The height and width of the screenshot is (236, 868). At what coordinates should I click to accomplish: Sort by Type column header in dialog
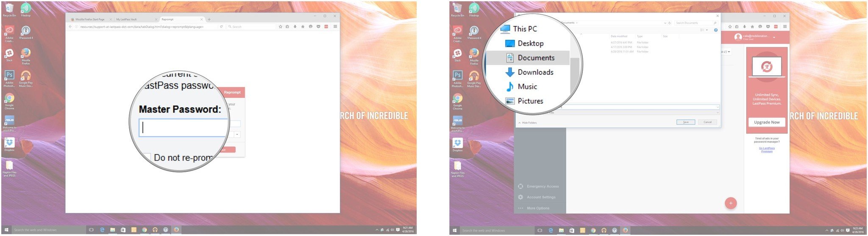tap(640, 36)
